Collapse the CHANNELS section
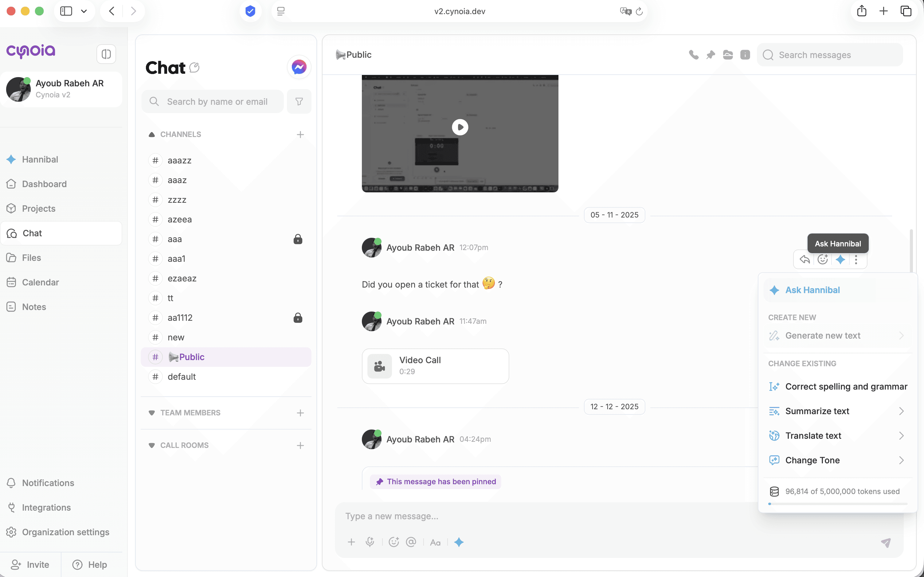 (152, 134)
